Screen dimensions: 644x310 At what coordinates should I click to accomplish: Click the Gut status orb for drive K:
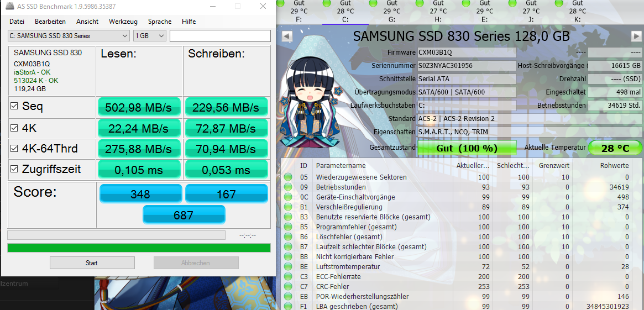tap(559, 3)
